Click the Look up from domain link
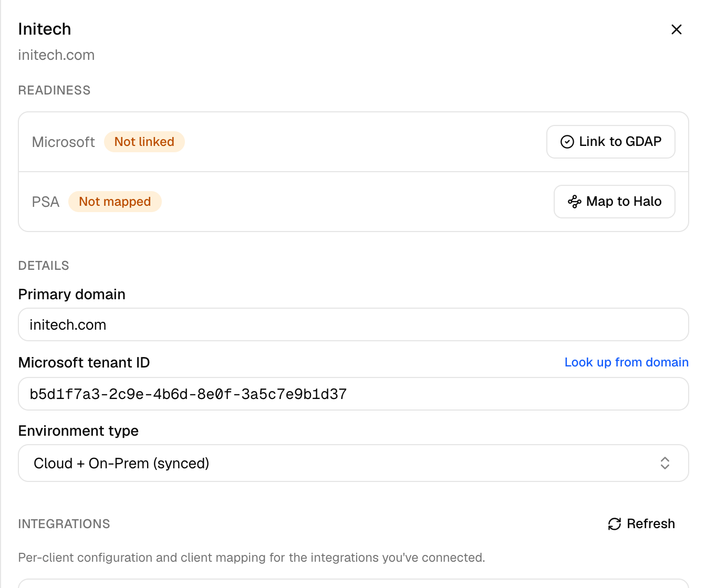Image resolution: width=706 pixels, height=588 pixels. pos(626,362)
